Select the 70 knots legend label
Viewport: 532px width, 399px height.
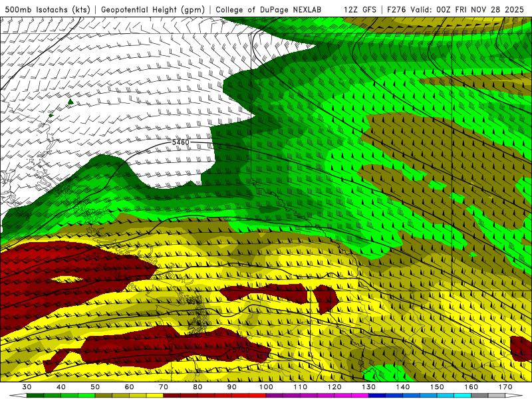click(x=164, y=387)
